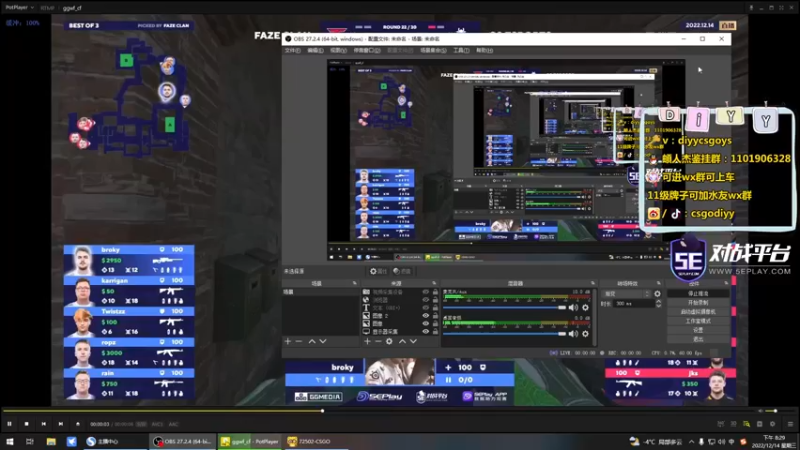Toggle visibility of display capture source

click(426, 332)
